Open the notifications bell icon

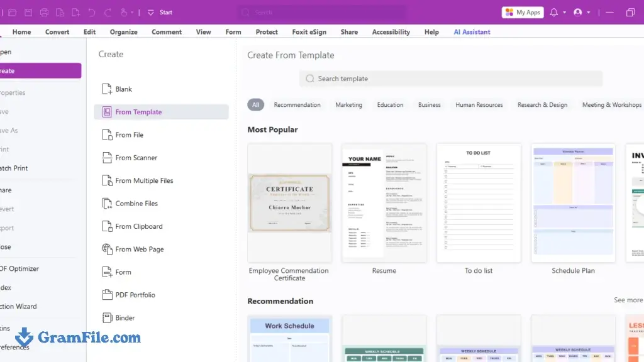[x=553, y=13]
